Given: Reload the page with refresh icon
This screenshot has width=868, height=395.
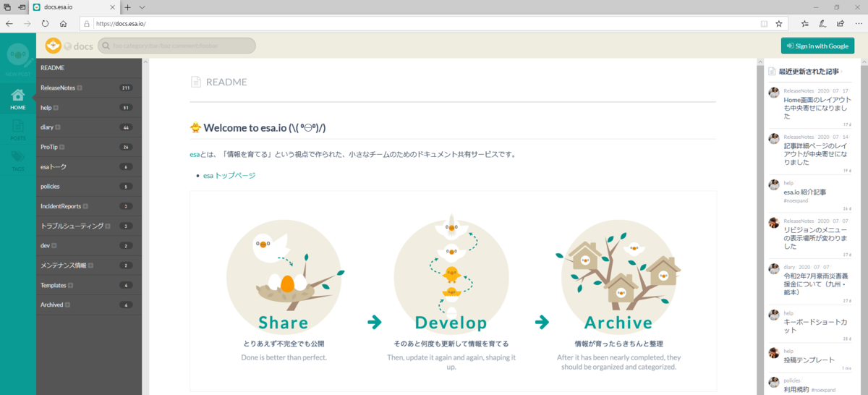Looking at the screenshot, I should (45, 23).
